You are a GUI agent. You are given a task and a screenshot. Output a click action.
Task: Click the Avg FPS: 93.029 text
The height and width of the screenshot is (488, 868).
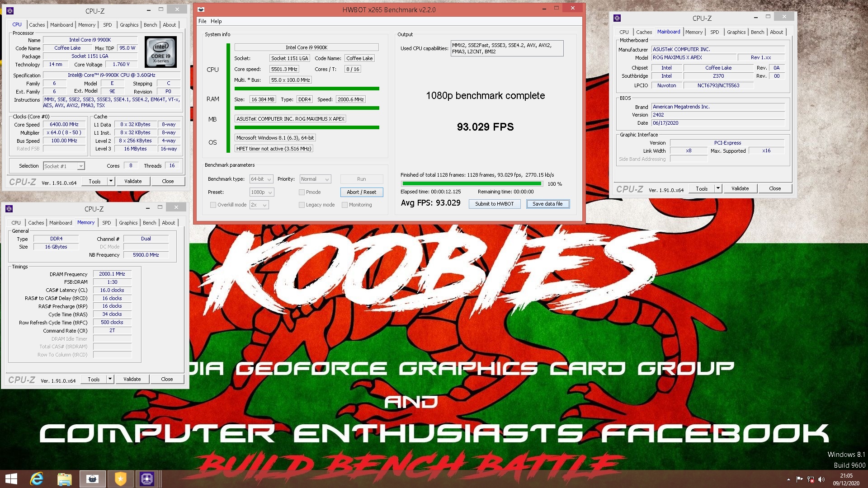pos(430,203)
